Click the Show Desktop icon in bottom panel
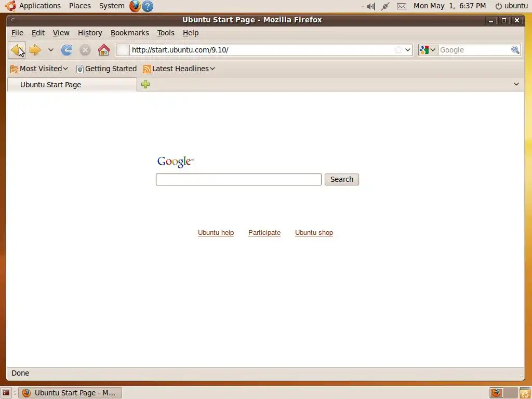Screen dimensions: 532x399 coord(6,393)
